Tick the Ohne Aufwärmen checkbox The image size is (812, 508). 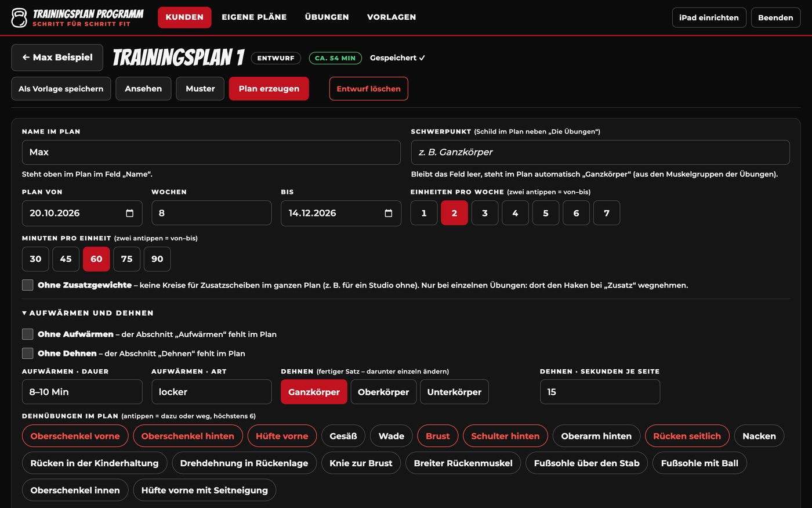click(27, 334)
